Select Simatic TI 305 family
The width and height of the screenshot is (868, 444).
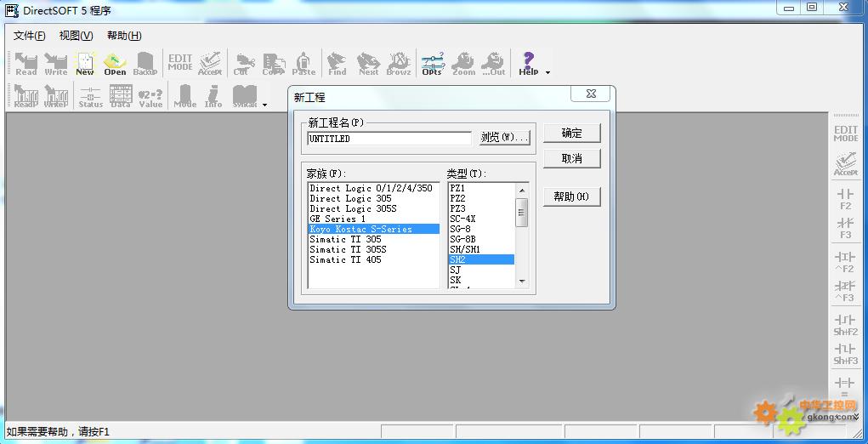[374, 239]
